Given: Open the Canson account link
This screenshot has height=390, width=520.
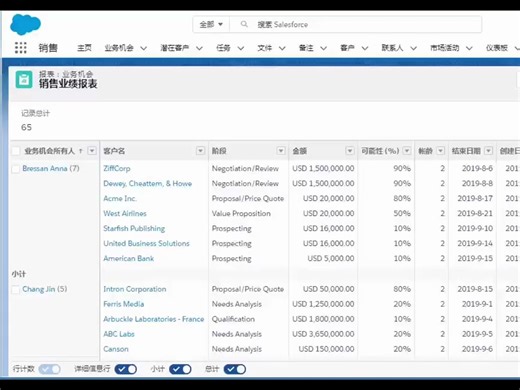Looking at the screenshot, I should pyautogui.click(x=116, y=349).
